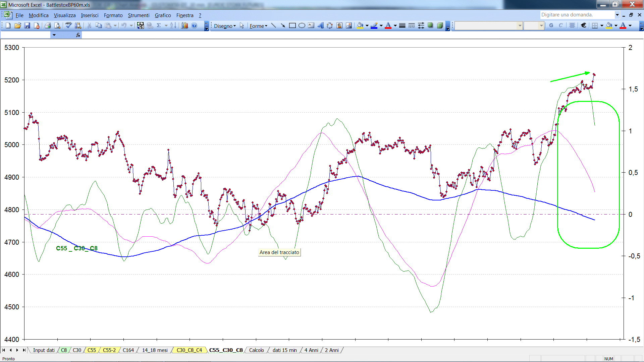This screenshot has height=362, width=644.
Task: Go to the last sheet tab arrow
Action: point(24,350)
